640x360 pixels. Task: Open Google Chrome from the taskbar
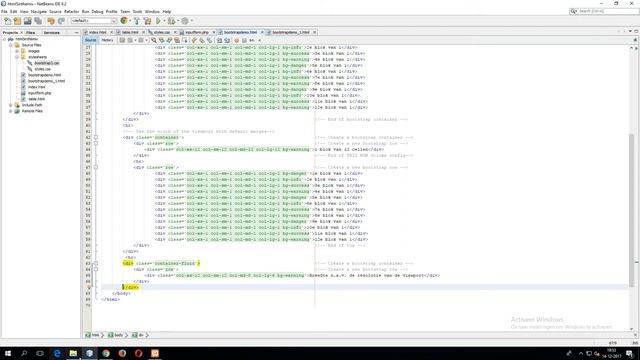[106, 353]
